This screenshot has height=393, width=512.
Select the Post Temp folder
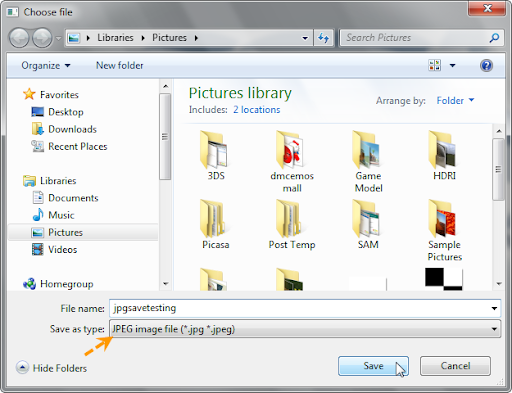292,224
